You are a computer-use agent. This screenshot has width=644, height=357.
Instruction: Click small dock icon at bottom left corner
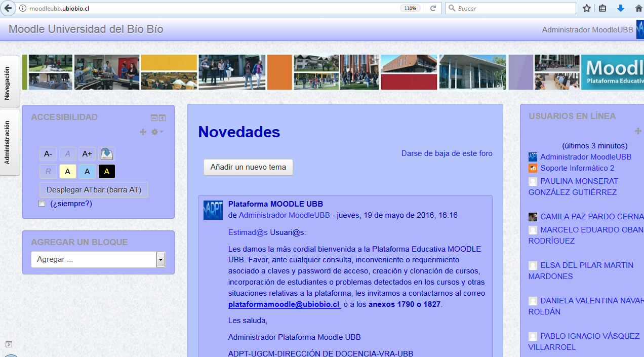tap(9, 344)
